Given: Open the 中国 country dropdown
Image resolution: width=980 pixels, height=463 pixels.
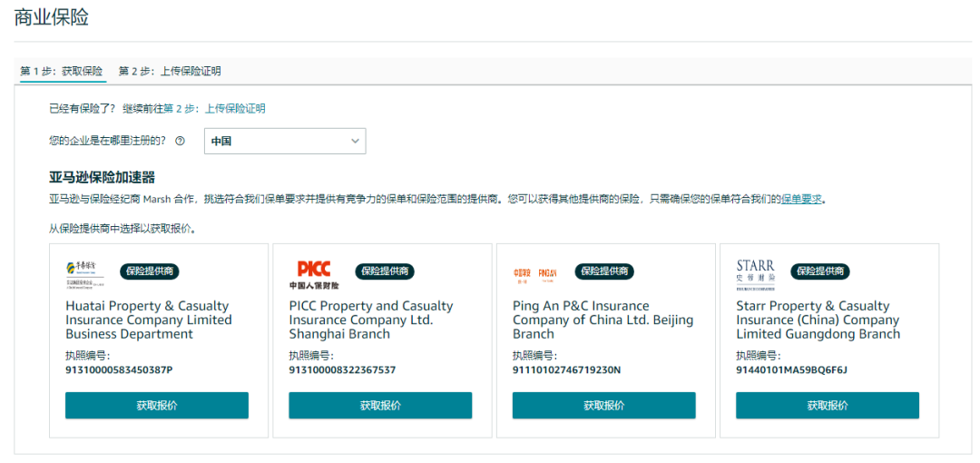Looking at the screenshot, I should pos(285,142).
